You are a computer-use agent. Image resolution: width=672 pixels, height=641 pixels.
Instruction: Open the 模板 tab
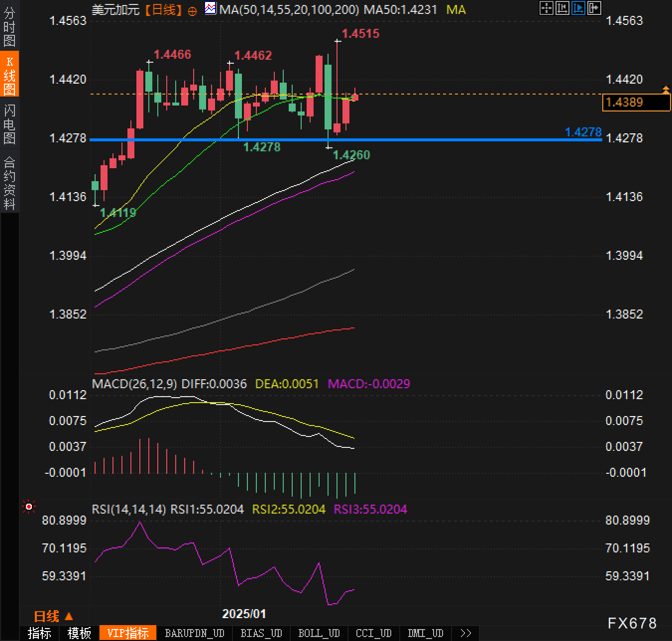79,633
